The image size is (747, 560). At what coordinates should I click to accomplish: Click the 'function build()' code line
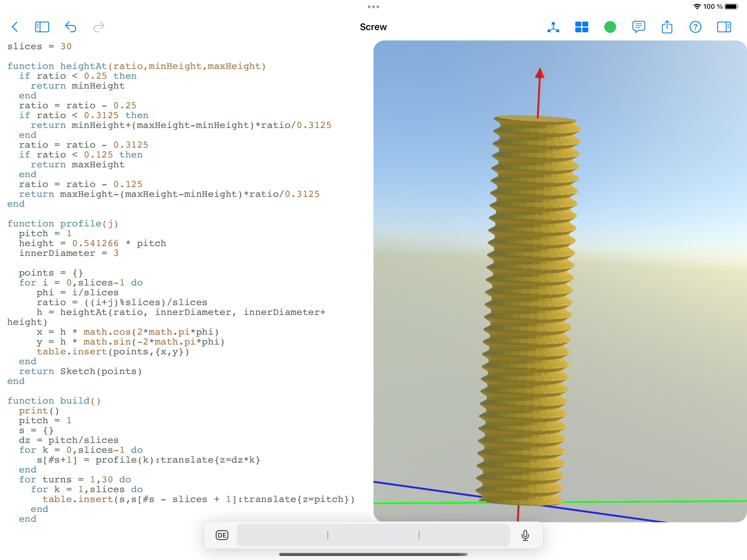click(54, 401)
